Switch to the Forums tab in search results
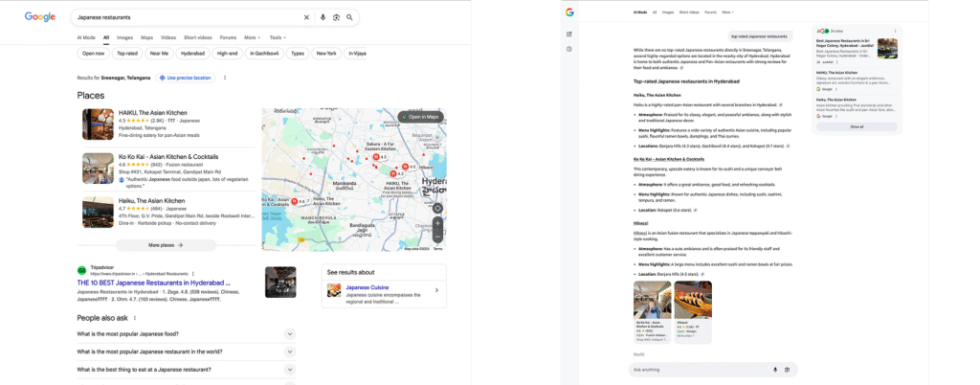This screenshot has width=980, height=385. tap(228, 37)
